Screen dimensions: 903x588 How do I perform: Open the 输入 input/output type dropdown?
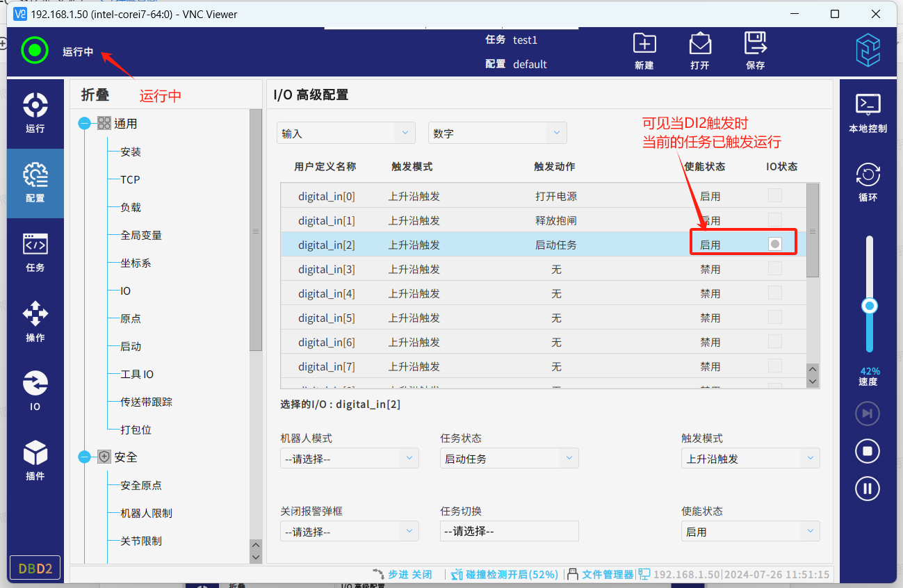point(345,133)
